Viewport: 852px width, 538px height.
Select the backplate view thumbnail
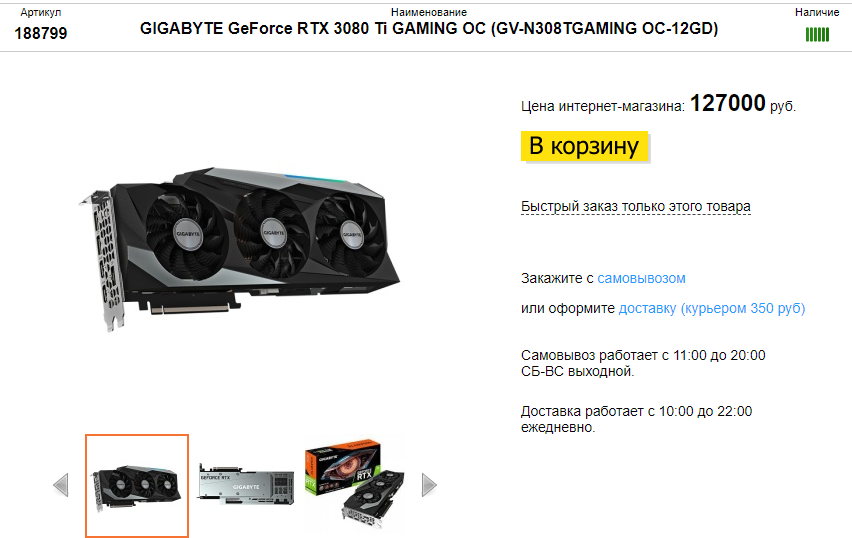point(246,484)
